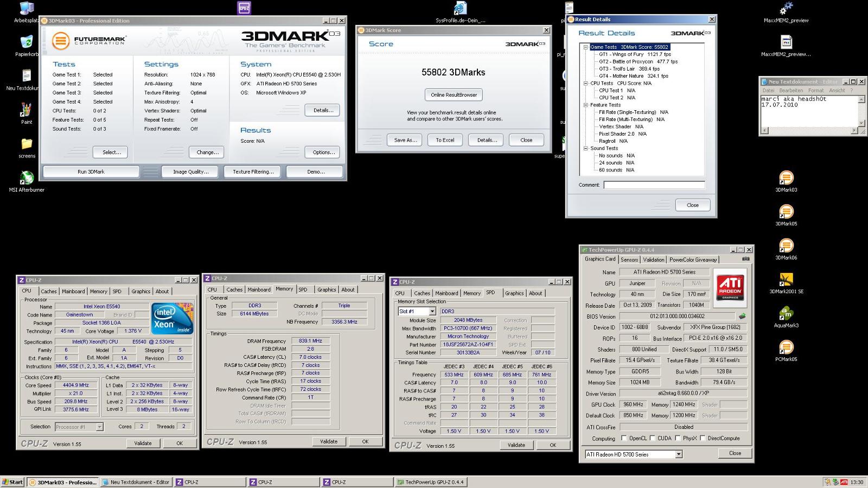This screenshot has height=488, width=868.
Task: Open the screens folder icon
Action: 27,143
